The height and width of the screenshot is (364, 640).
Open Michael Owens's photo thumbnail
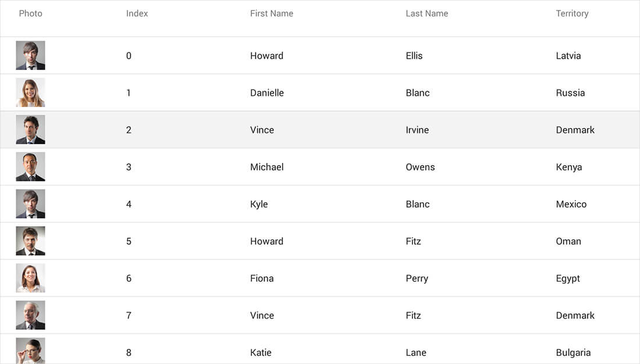[31, 167]
